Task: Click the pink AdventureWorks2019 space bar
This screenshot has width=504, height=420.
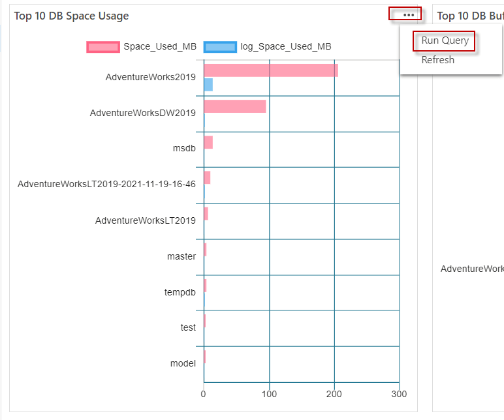Action: point(270,70)
